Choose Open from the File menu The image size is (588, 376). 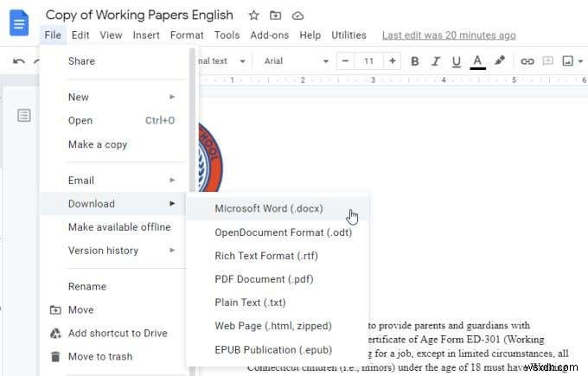coord(115,121)
